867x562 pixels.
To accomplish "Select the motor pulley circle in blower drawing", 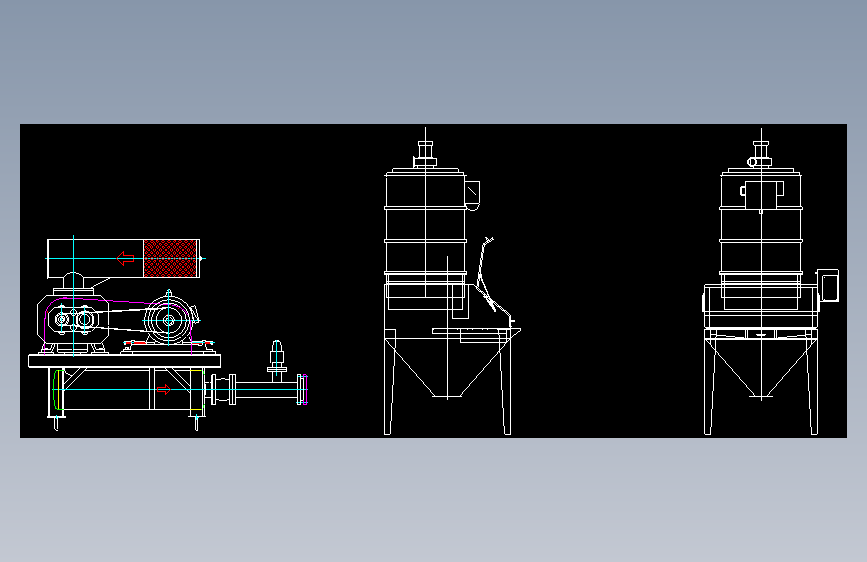I will pyautogui.click(x=168, y=320).
